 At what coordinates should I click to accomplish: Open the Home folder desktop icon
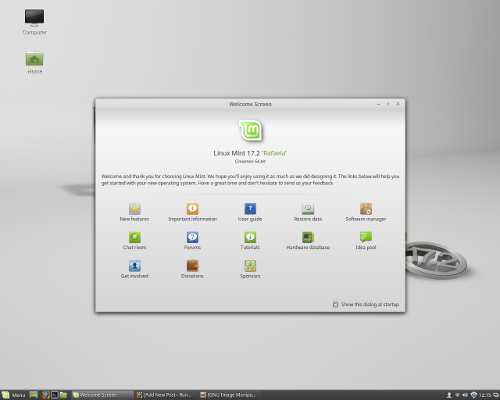point(34,63)
